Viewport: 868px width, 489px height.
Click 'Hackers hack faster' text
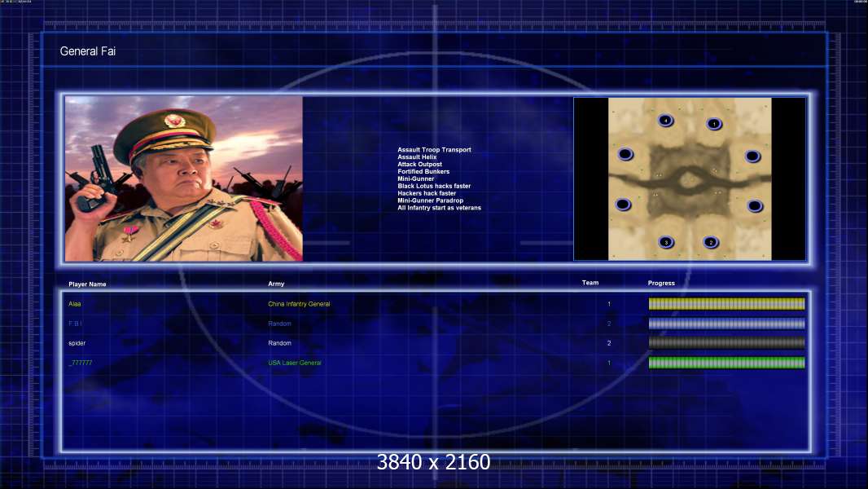tap(427, 193)
